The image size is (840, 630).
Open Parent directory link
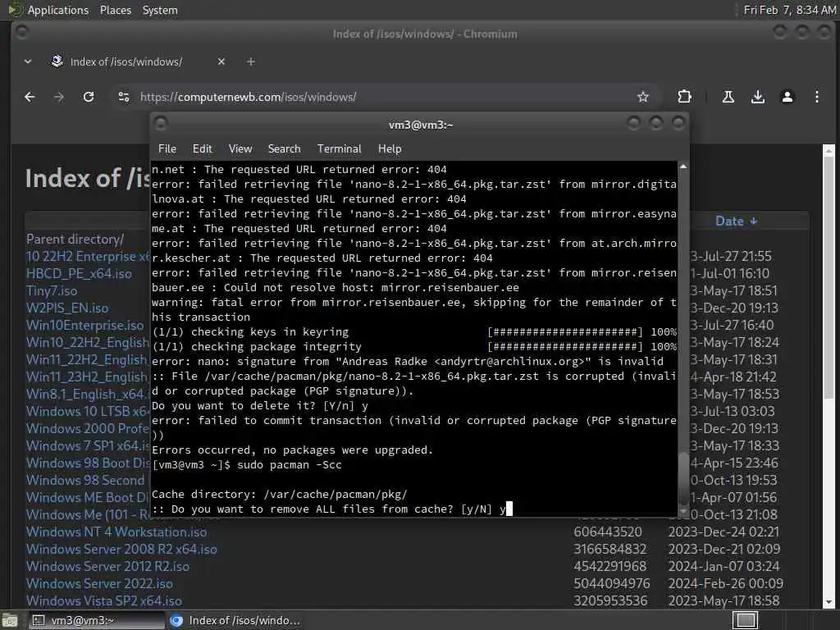pyautogui.click(x=75, y=239)
